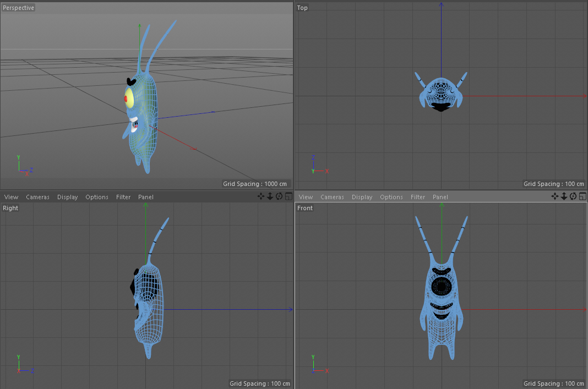
Task: Toggle single-view mode icon in the Right viewport
Action: (x=287, y=196)
